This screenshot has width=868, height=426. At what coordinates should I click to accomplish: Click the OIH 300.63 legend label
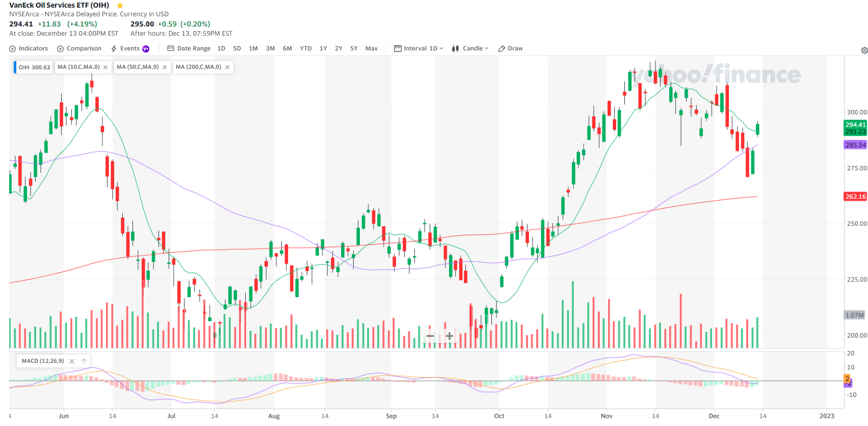click(34, 67)
